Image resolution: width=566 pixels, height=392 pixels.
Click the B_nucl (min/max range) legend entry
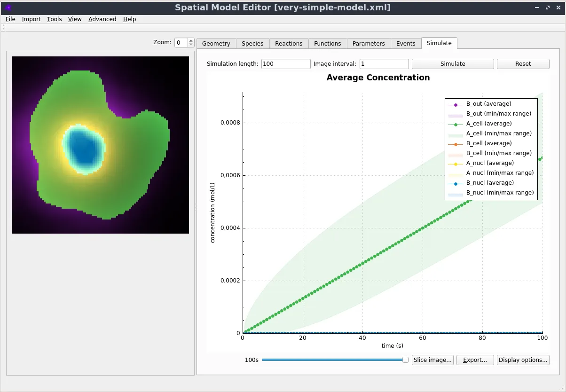pyautogui.click(x=491, y=193)
